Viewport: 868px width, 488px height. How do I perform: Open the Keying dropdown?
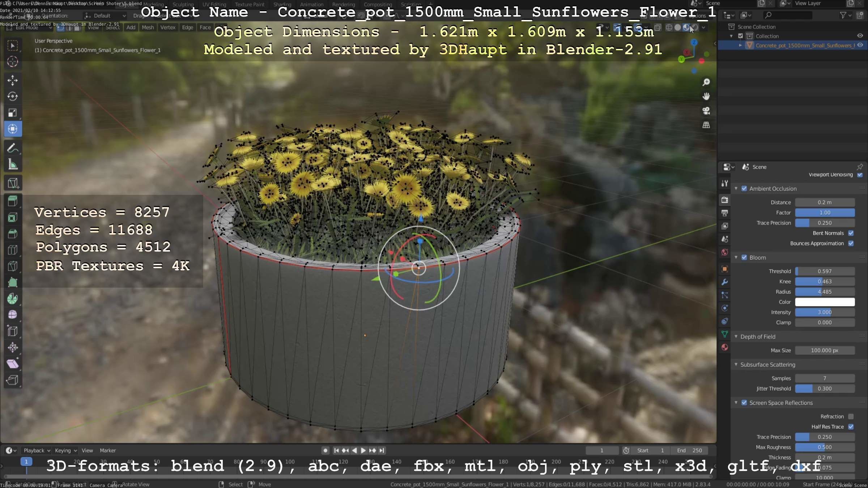tap(65, 450)
